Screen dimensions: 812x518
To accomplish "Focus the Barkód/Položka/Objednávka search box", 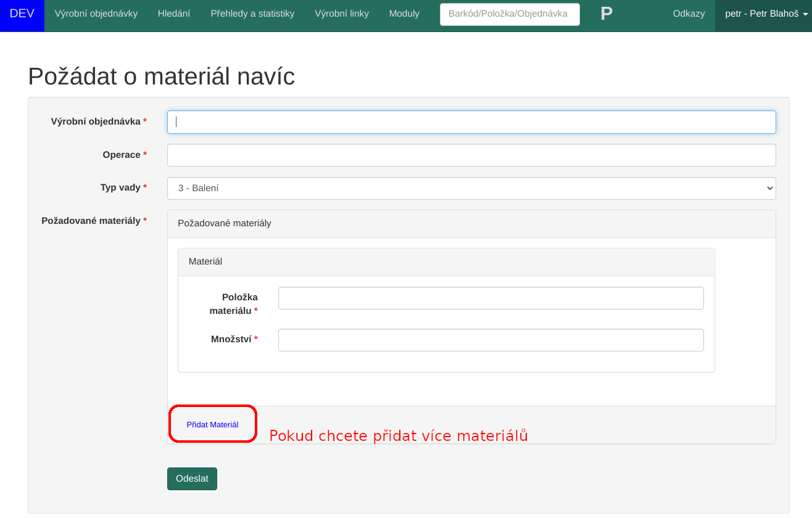I will point(510,14).
